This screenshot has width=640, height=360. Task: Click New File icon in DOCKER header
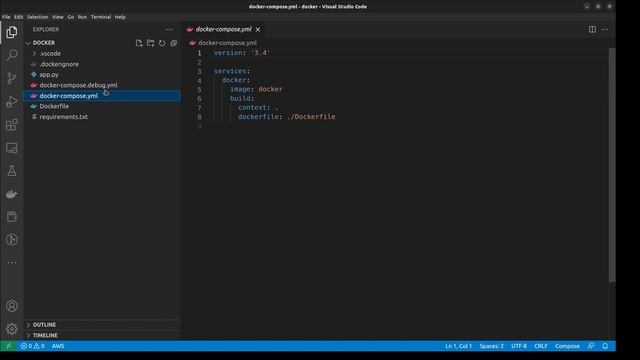(139, 43)
